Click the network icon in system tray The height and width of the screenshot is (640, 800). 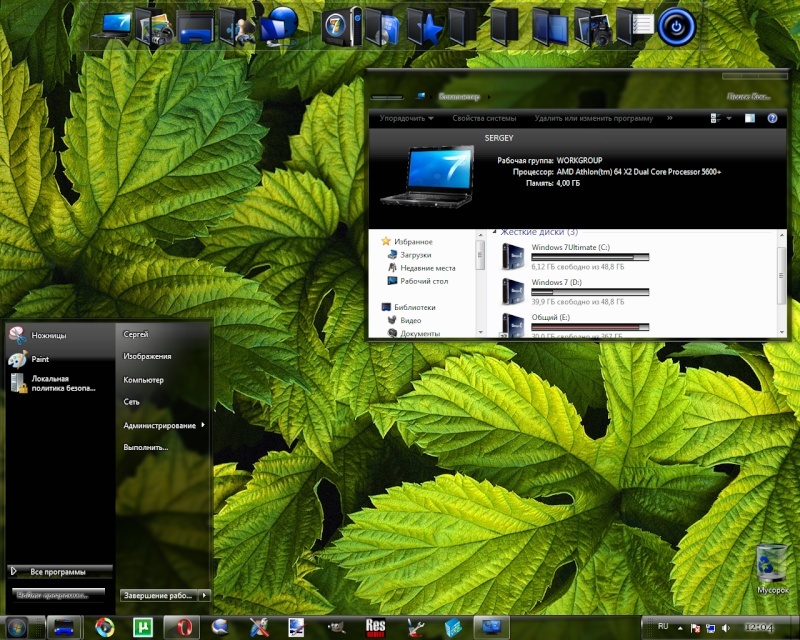(x=710, y=628)
